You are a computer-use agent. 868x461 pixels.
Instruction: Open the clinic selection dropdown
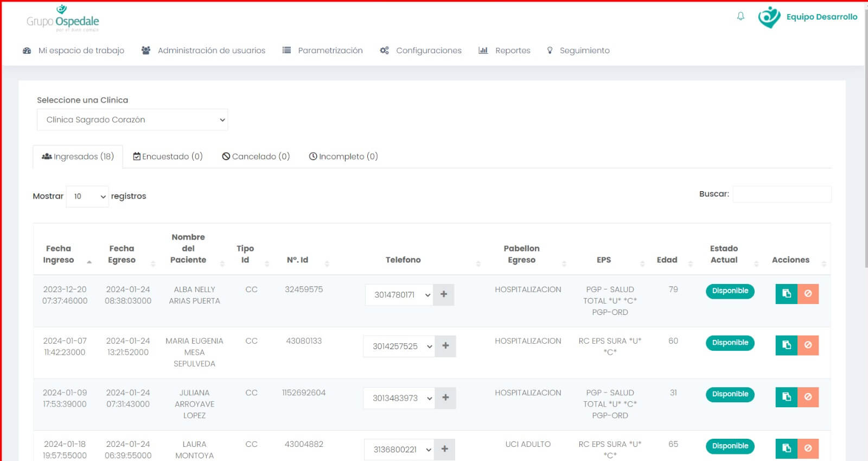(x=132, y=120)
